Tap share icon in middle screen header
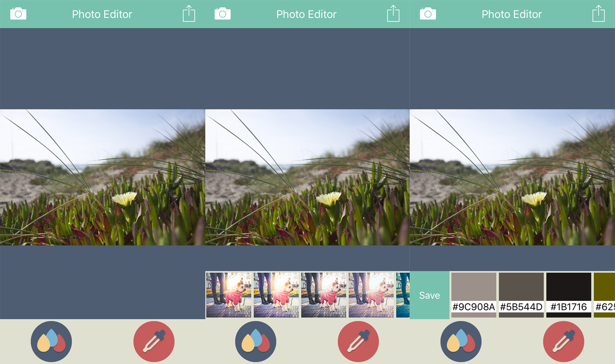This screenshot has height=364, width=615. tap(393, 13)
